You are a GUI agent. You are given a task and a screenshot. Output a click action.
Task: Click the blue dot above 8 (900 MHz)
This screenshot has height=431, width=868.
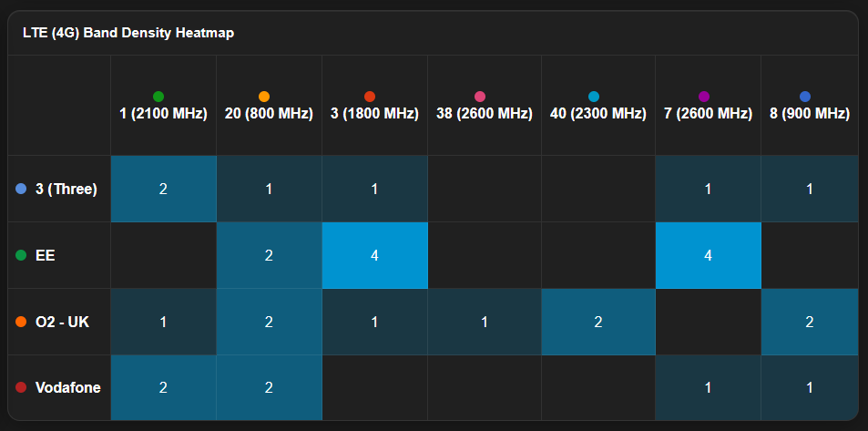(805, 97)
